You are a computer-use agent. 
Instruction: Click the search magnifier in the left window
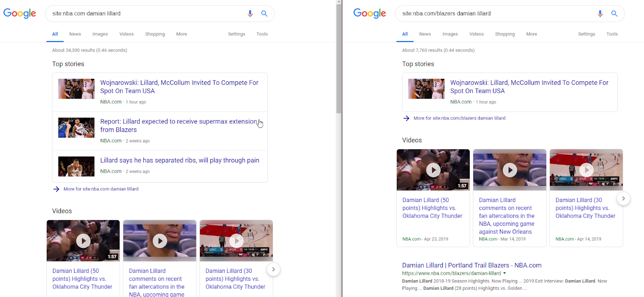tap(264, 14)
